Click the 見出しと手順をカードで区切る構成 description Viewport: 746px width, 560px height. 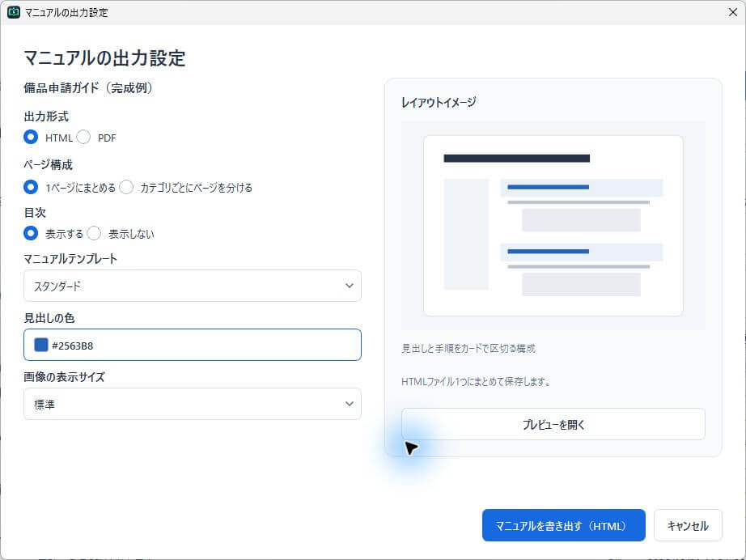coord(468,348)
